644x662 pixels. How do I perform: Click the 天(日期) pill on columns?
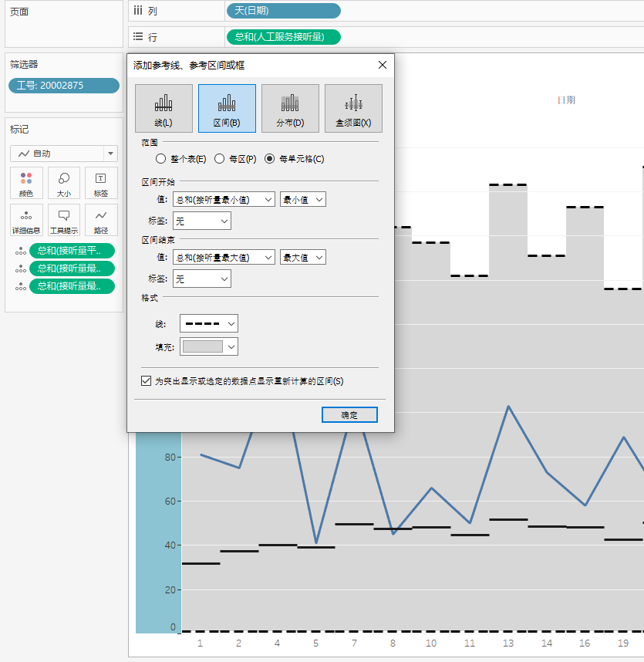point(284,11)
